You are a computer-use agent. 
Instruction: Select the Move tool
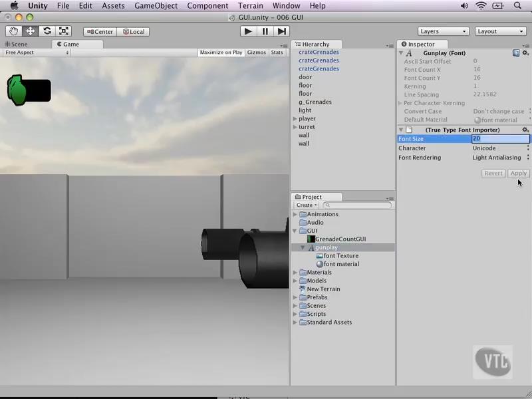[x=30, y=31]
